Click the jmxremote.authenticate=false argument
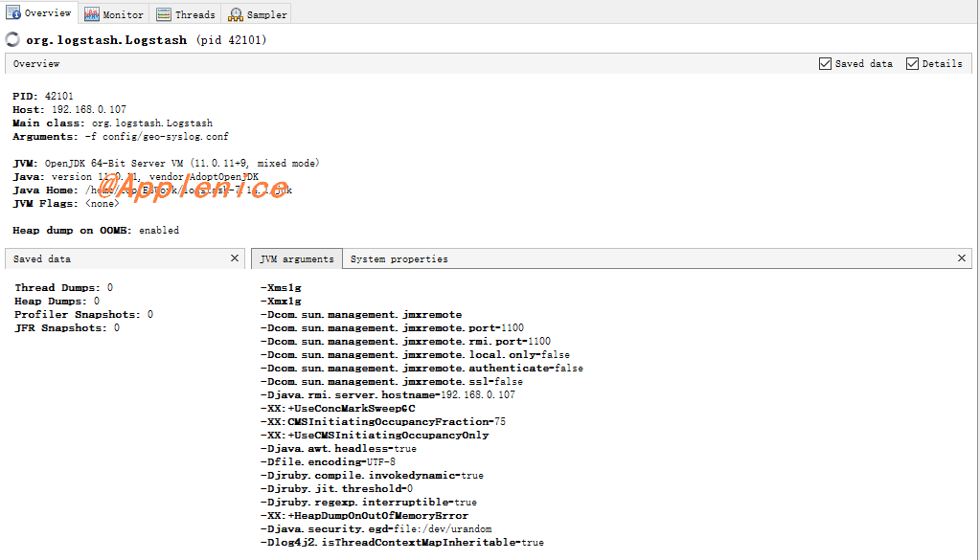The width and height of the screenshot is (980, 560). tap(422, 369)
